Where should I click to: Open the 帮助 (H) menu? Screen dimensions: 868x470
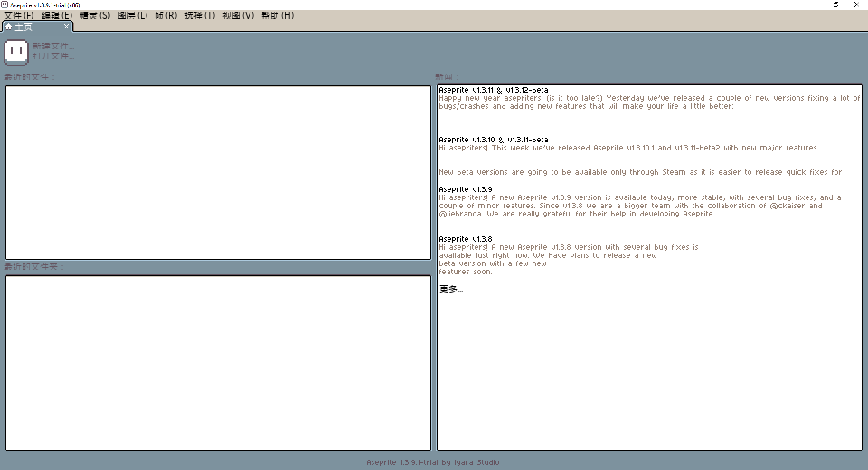(x=278, y=16)
